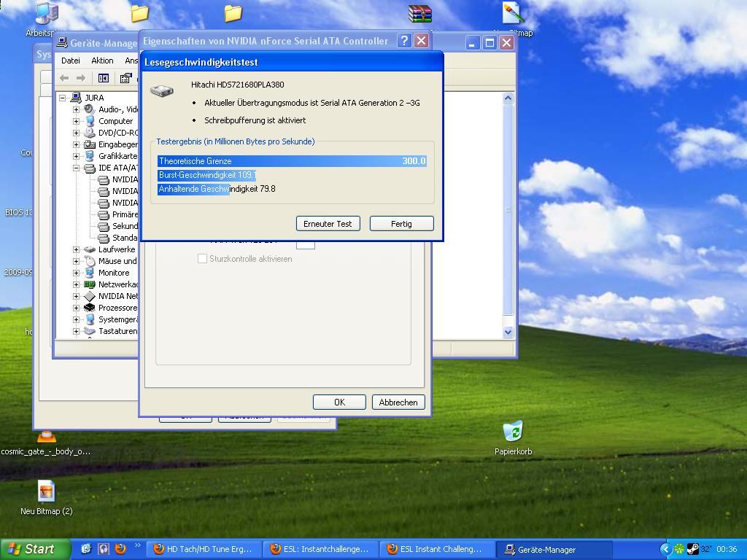
Task: Click the back arrow in Geräte-Manager toolbar
Action: [x=64, y=78]
